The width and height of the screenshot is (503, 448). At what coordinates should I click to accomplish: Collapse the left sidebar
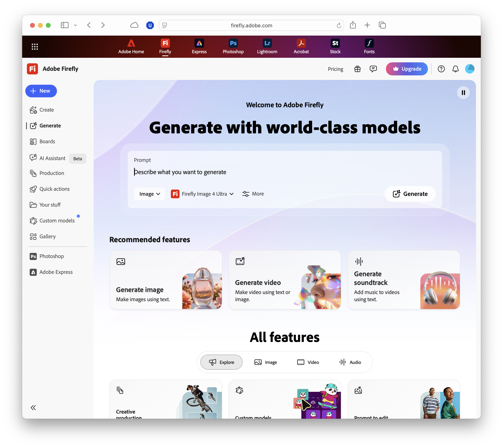[33, 408]
